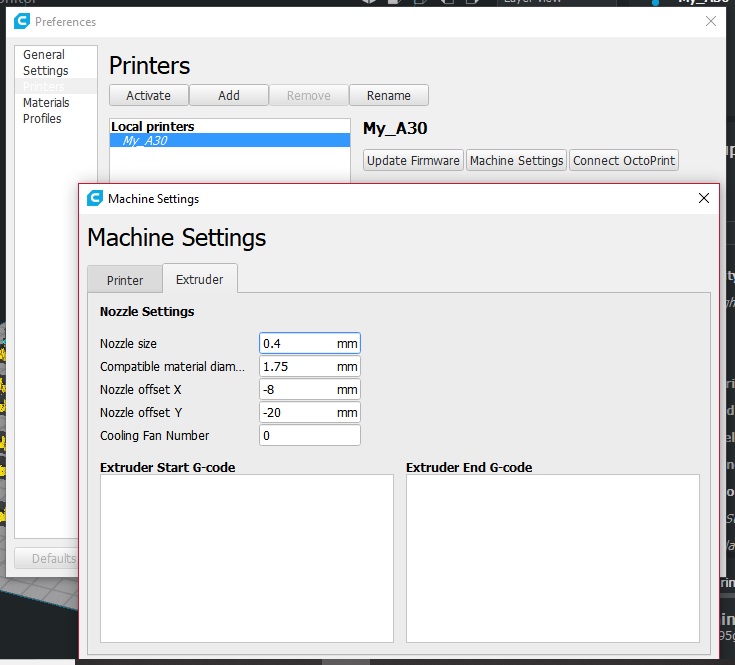Click Connect OctoPrint button
Viewport: 735px width, 665px height.
[x=624, y=160]
